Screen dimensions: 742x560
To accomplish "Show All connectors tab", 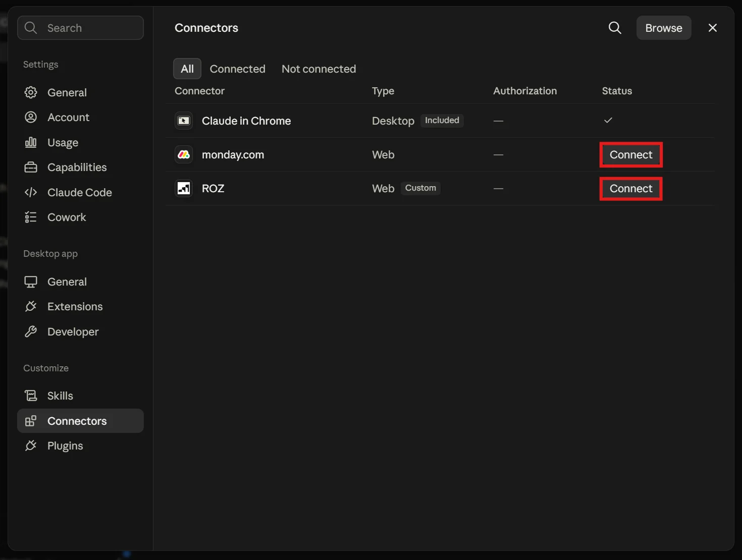I will tap(187, 69).
